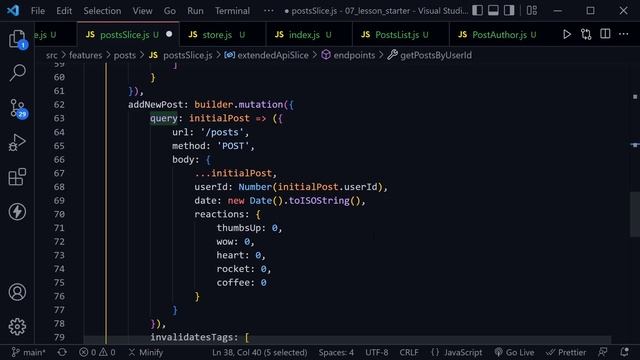Change CRLF end of line sequence

[409, 352]
